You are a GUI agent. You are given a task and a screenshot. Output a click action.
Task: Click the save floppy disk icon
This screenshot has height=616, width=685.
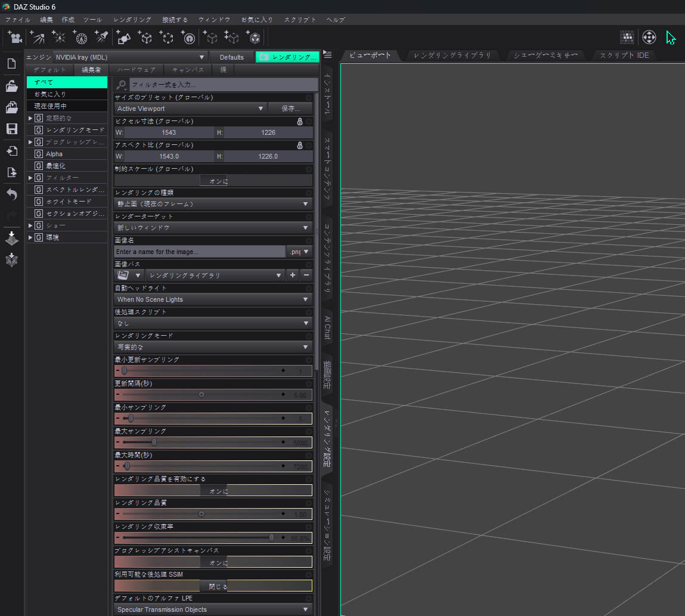pyautogui.click(x=12, y=129)
